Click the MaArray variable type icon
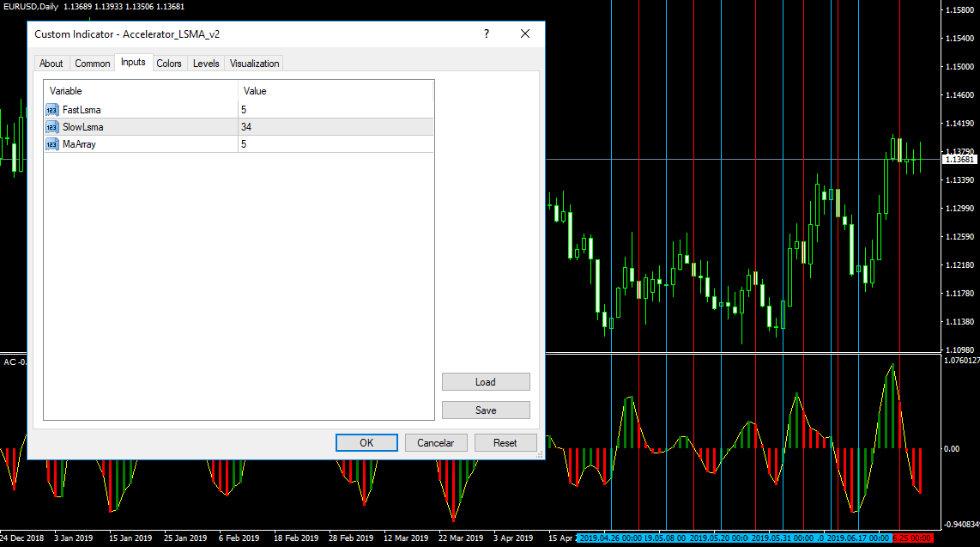 [51, 144]
